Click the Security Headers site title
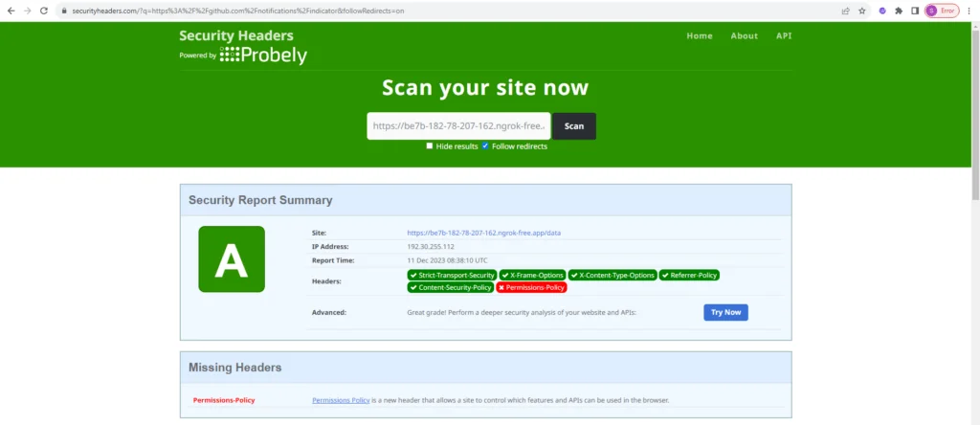This screenshot has height=425, width=980. pos(236,35)
